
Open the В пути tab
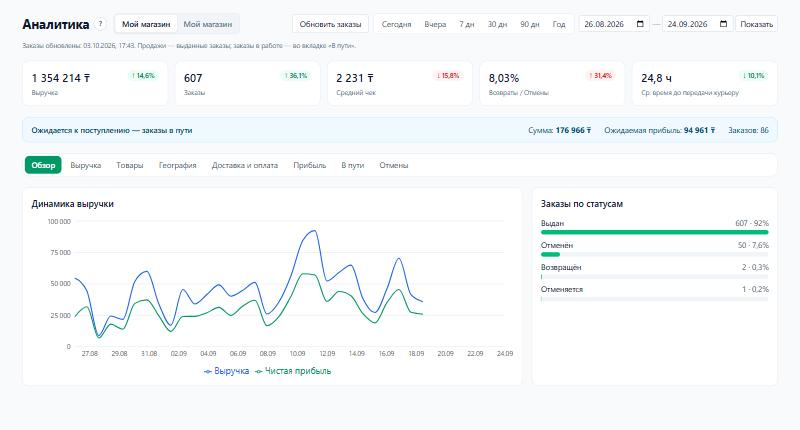(x=353, y=165)
